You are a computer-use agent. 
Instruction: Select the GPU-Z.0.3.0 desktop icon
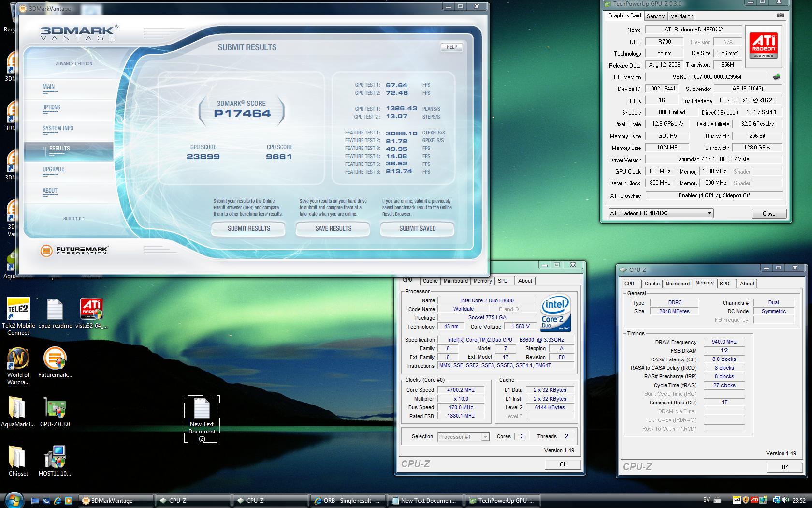[x=55, y=412]
